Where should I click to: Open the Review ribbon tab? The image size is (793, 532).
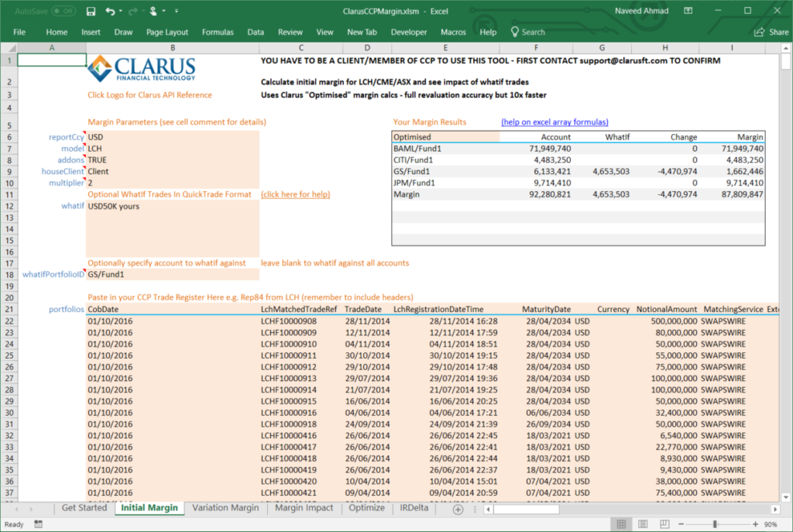click(x=290, y=32)
